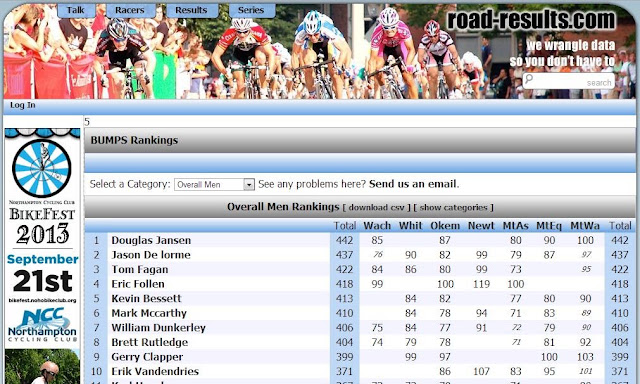Open the Talk tab
Image resolution: width=640 pixels, height=384 pixels.
tap(76, 11)
